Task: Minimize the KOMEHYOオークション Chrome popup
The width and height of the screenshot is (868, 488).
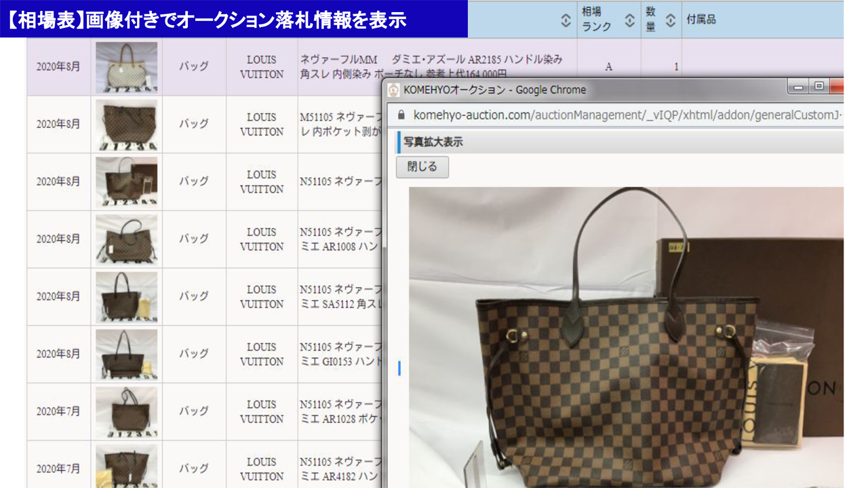Action: 798,86
